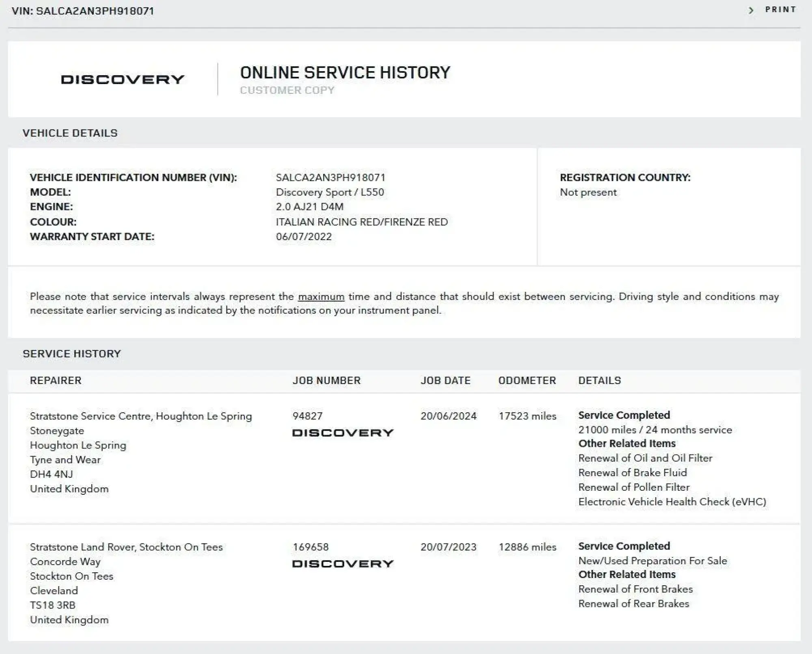The width and height of the screenshot is (812, 654).
Task: Click the 20/06/2024 job date
Action: (448, 416)
